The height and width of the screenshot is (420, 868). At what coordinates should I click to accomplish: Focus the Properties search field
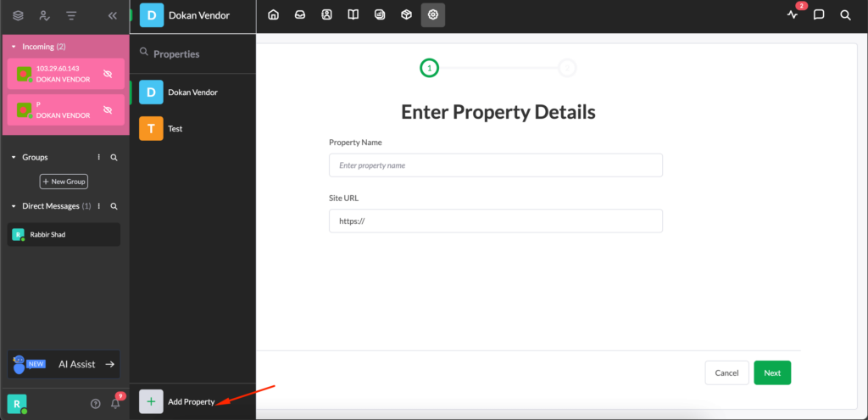click(x=192, y=53)
